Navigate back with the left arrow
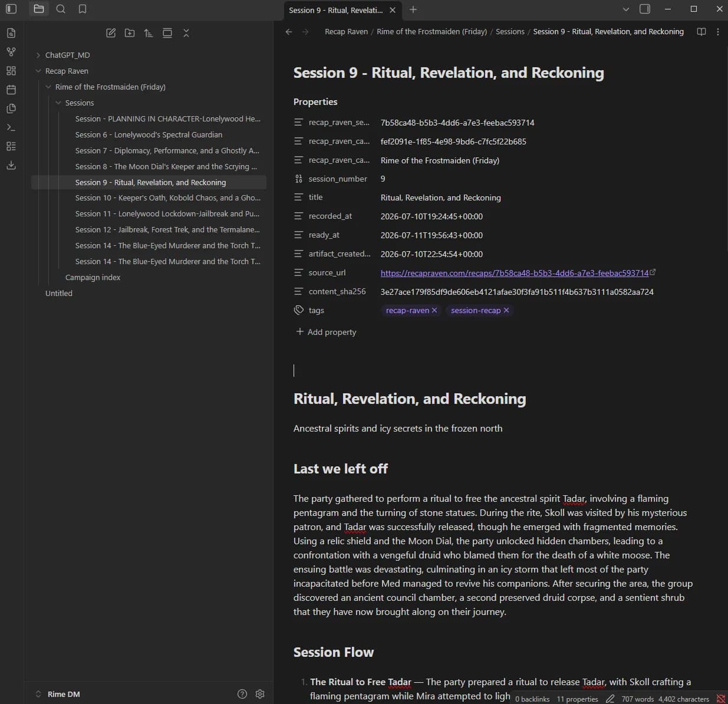This screenshot has width=728, height=704. tap(289, 32)
